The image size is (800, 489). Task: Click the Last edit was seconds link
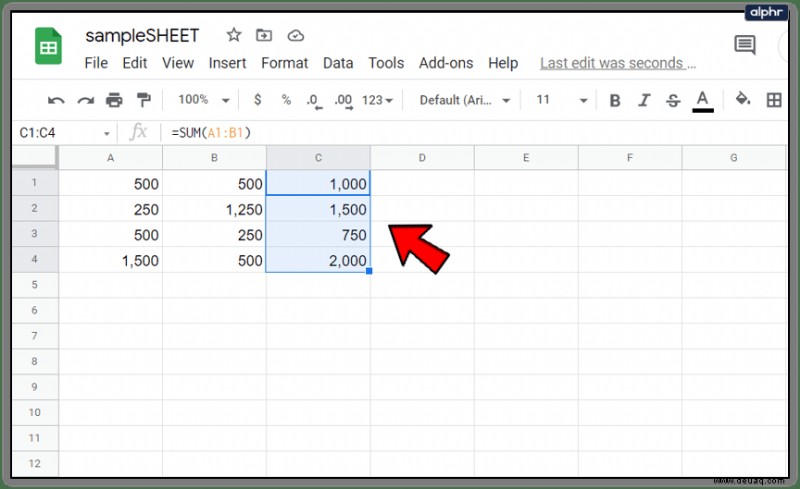click(x=618, y=63)
